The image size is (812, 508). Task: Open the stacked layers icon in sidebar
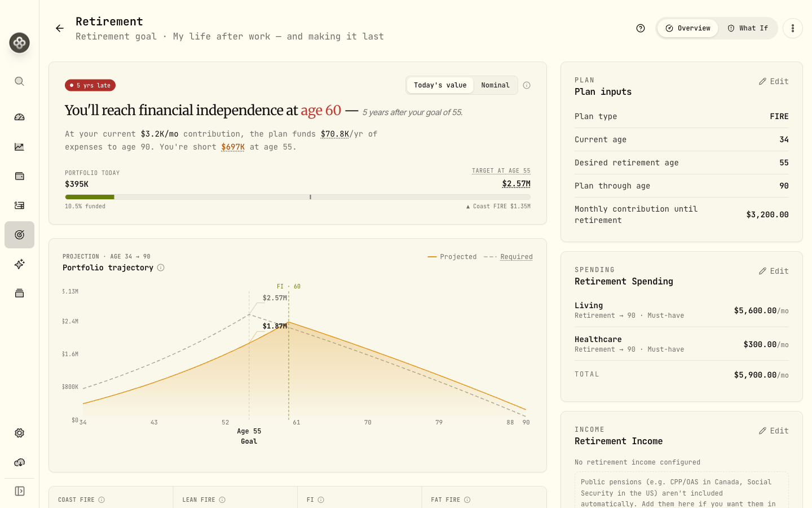tap(19, 294)
